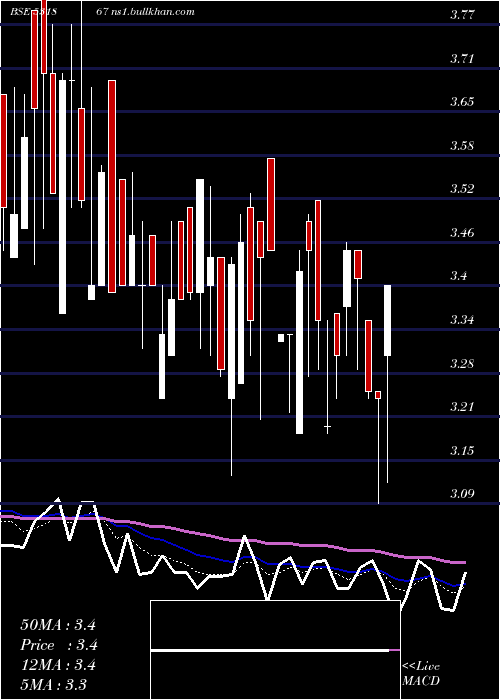Click the 3.58 price axis label
500x700 pixels.
pyautogui.click(x=462, y=146)
